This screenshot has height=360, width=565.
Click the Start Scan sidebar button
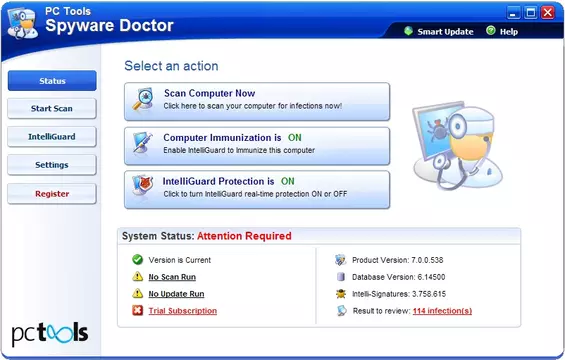52,108
